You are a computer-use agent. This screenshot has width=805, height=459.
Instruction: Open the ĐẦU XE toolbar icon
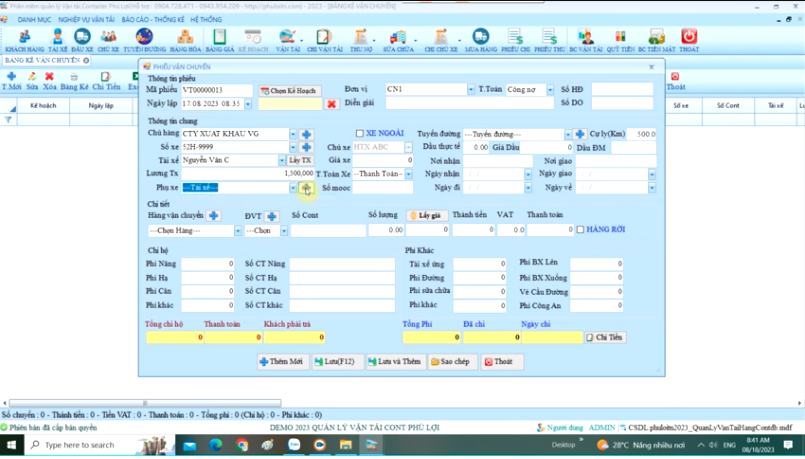point(82,41)
